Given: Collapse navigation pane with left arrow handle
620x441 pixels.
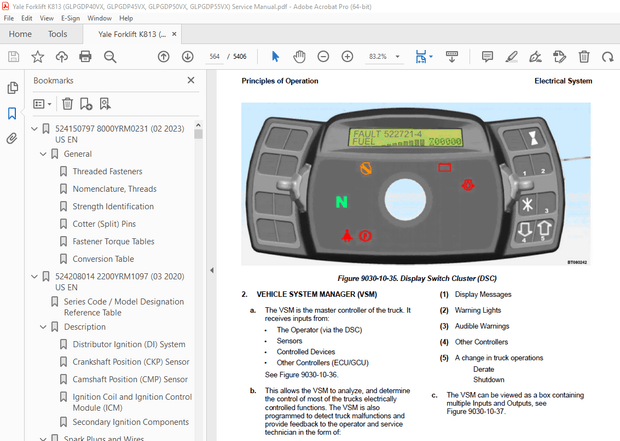Looking at the screenshot, I should click(212, 270).
